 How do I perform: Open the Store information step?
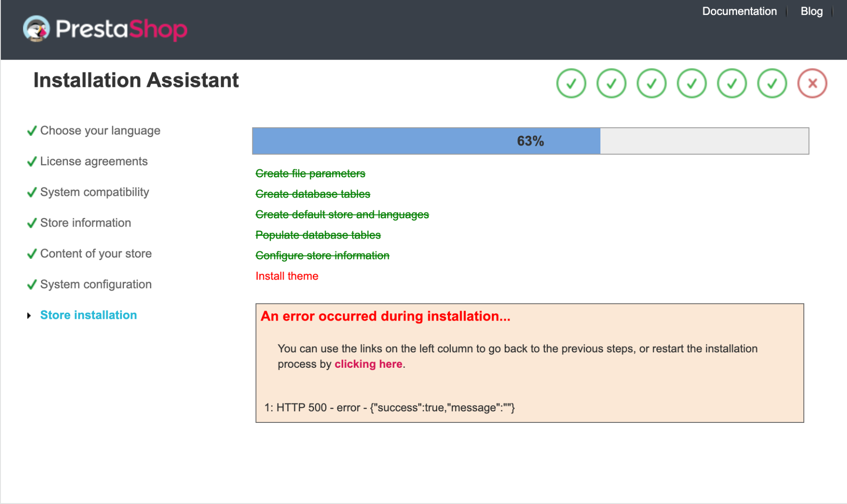click(x=86, y=223)
